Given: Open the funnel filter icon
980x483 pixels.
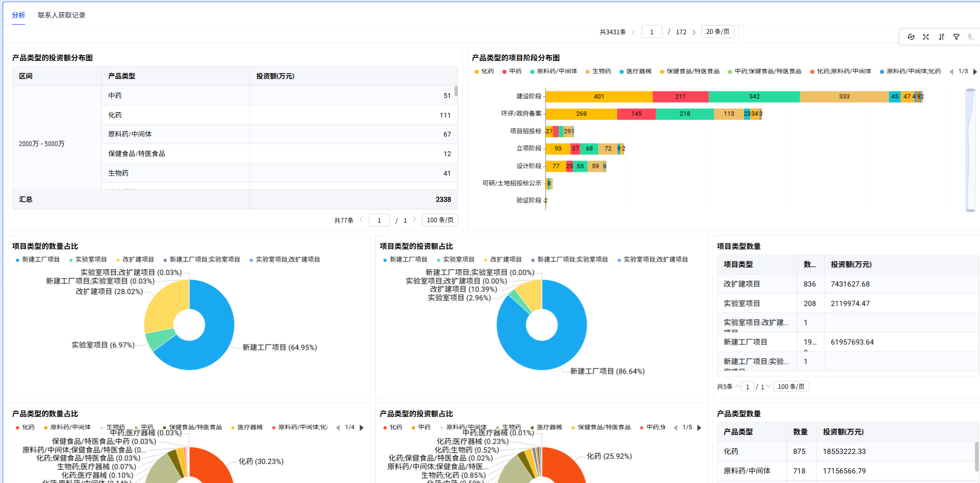Looking at the screenshot, I should coord(956,37).
